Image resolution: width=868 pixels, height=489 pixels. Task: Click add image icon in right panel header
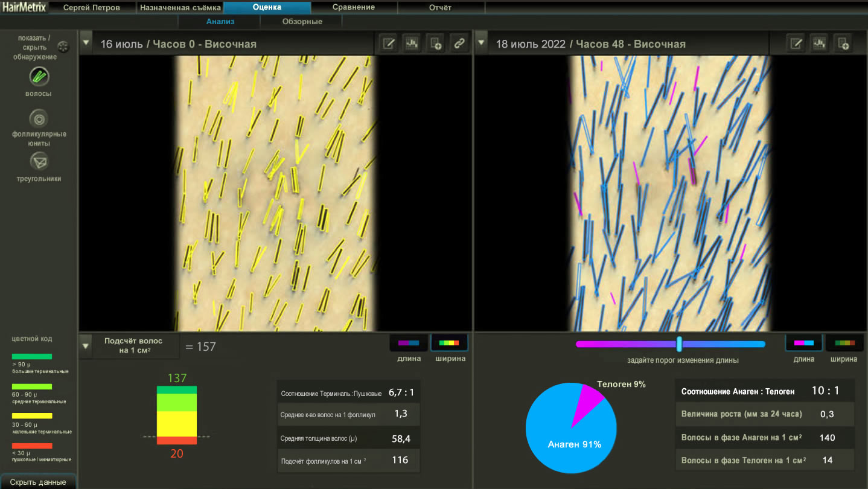(843, 43)
